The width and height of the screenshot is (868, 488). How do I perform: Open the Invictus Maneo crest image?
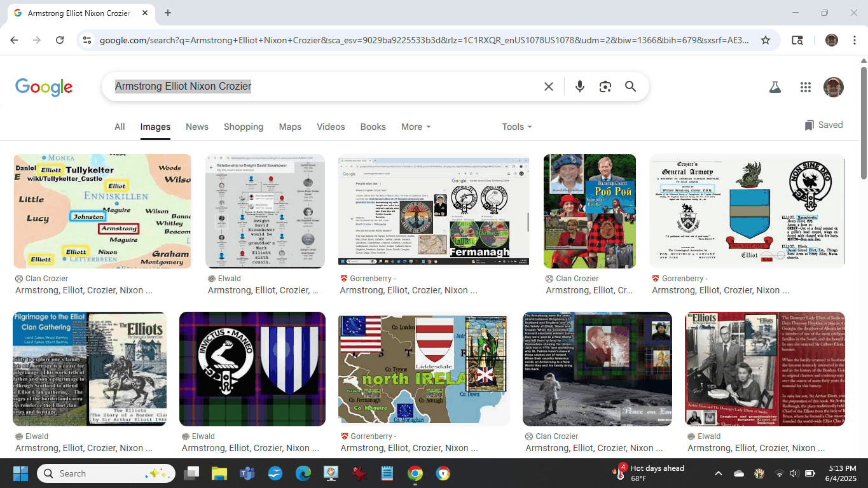[252, 369]
